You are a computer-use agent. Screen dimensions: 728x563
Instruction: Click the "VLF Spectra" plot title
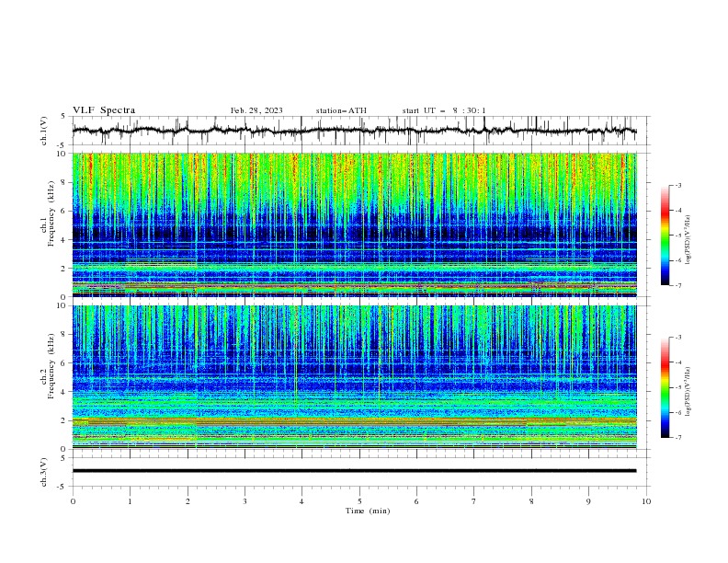[104, 110]
